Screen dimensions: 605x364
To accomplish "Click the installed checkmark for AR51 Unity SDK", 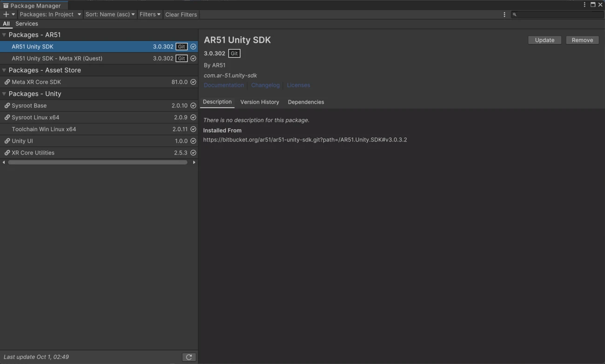I will (x=193, y=47).
